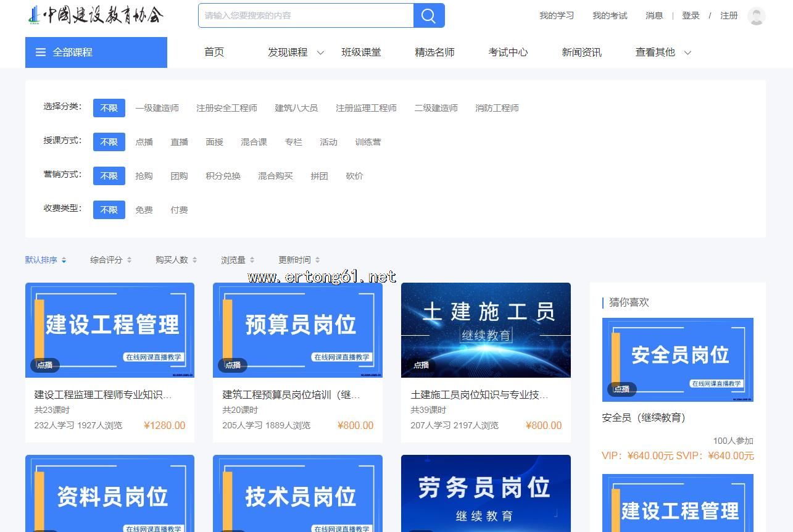Go to 考试中心 in navigation
Viewport: 793px width, 532px height.
(x=508, y=52)
